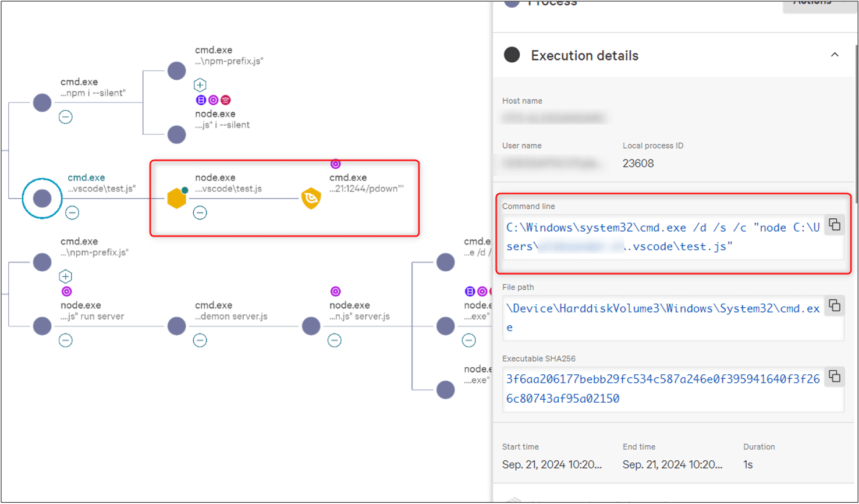Expand the top cmd.exe npm-prefix.js node children
Image resolution: width=859 pixels, height=504 pixels.
[x=200, y=85]
